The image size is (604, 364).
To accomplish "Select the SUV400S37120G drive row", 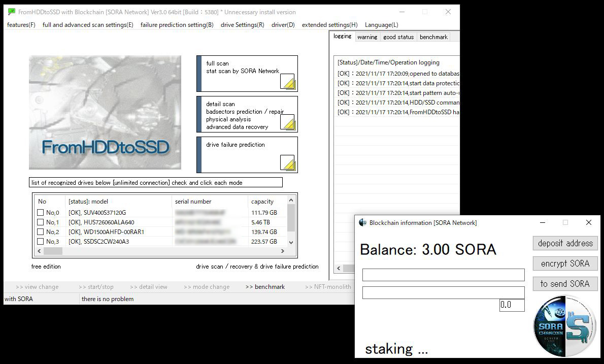I will click(x=161, y=212).
